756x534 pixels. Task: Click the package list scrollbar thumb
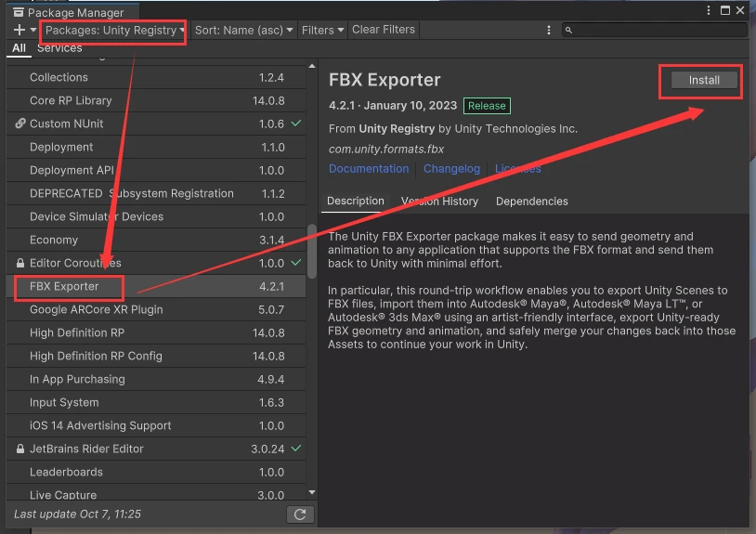[312, 251]
